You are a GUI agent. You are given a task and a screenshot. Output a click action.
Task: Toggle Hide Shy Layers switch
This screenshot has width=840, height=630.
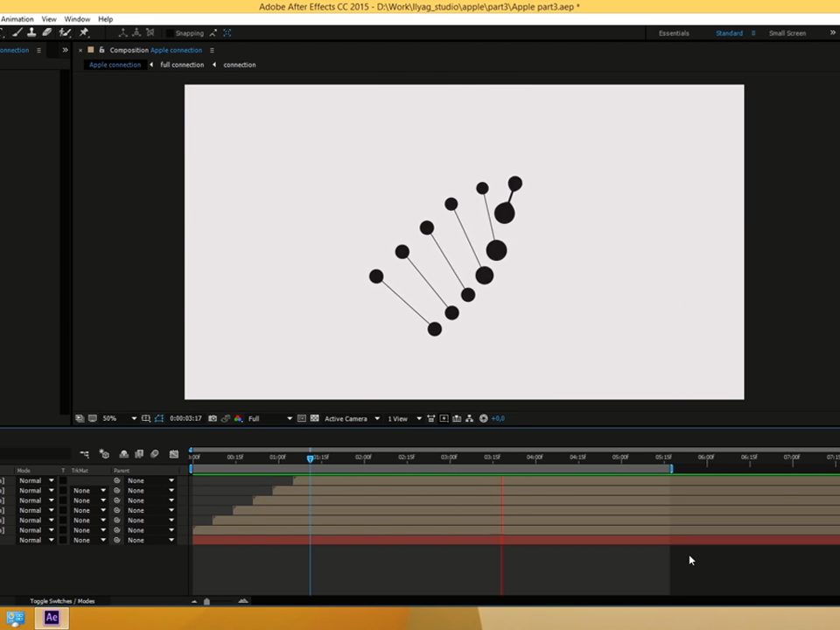pos(123,454)
